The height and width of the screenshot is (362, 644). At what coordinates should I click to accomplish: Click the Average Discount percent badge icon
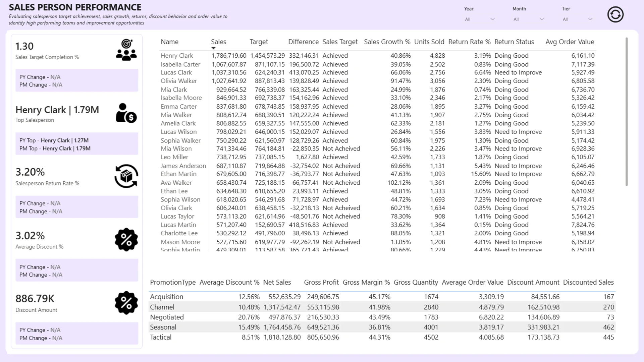pyautogui.click(x=126, y=240)
